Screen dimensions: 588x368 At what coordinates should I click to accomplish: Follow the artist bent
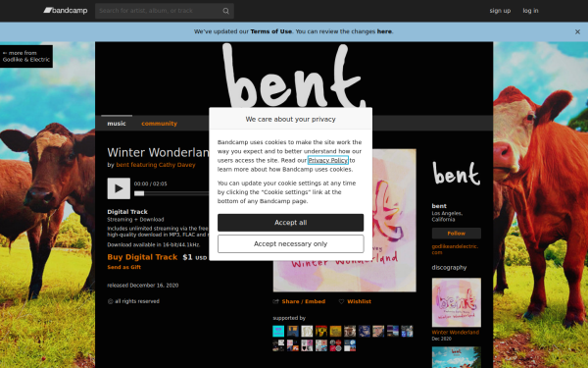pyautogui.click(x=457, y=234)
